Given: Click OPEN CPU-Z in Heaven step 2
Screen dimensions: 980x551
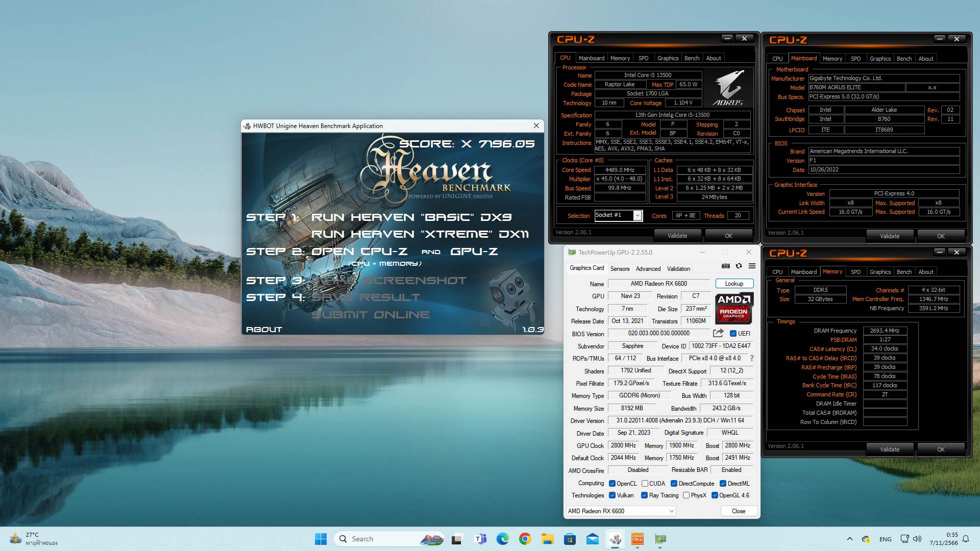Looking at the screenshot, I should pos(359,252).
